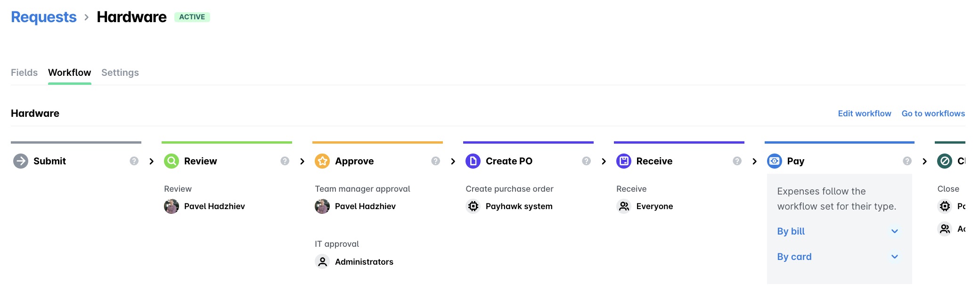
Task: Click Pavel Hadzhiev avatar under Review
Action: [171, 206]
